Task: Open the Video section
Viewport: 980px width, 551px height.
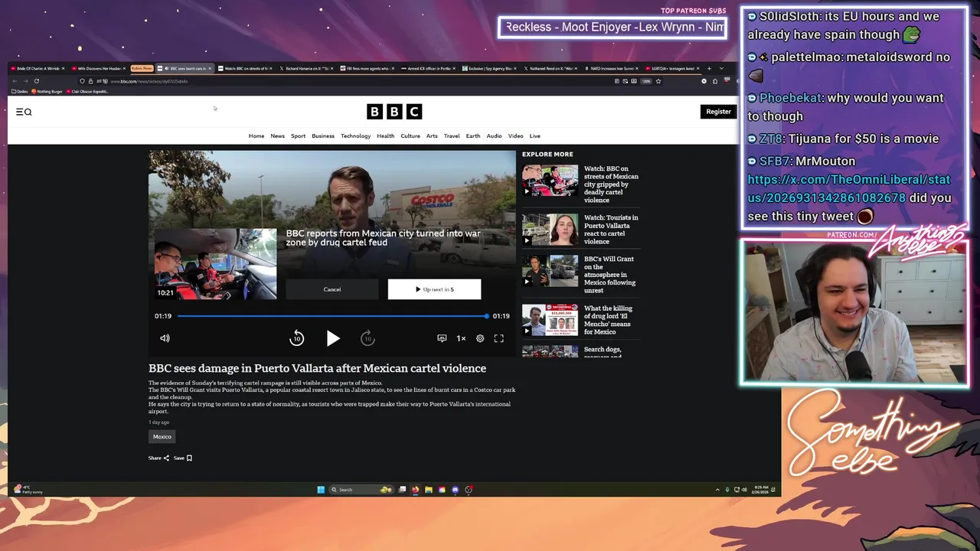Action: pyautogui.click(x=515, y=136)
